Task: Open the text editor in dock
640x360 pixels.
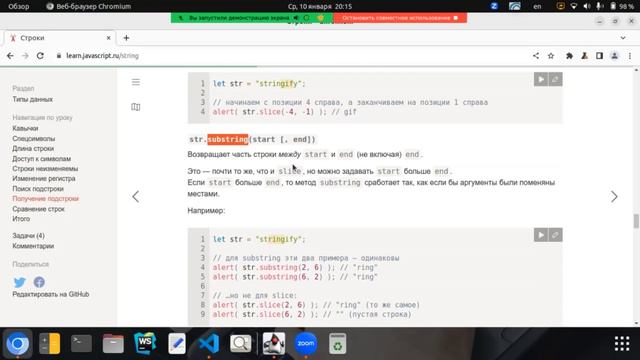Action: 177,343
